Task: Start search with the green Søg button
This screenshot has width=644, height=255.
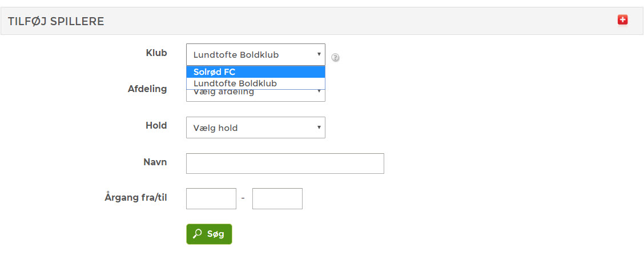Action: 209,234
